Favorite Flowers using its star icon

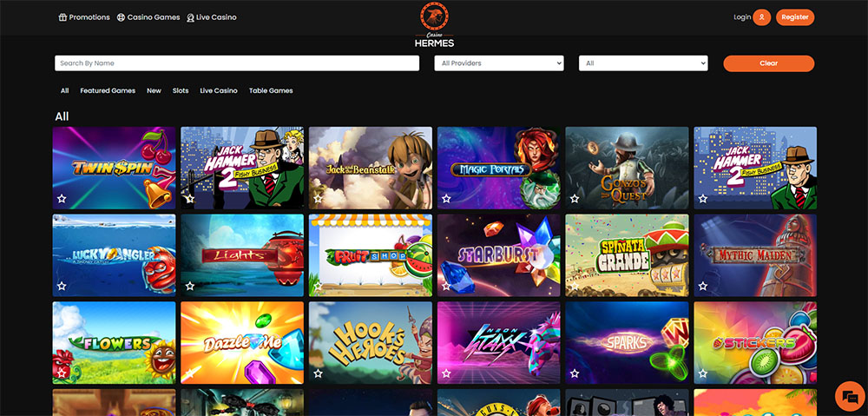pyautogui.click(x=62, y=373)
